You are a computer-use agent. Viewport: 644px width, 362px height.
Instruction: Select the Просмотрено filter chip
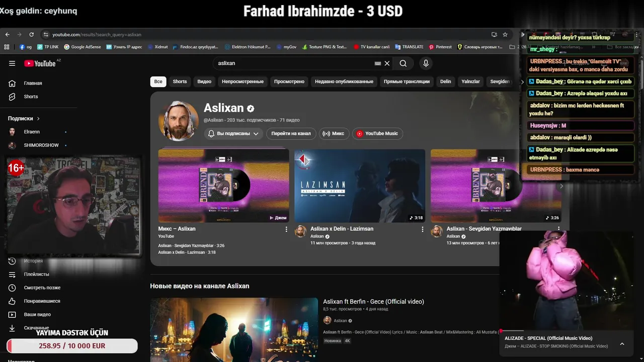coord(289,81)
